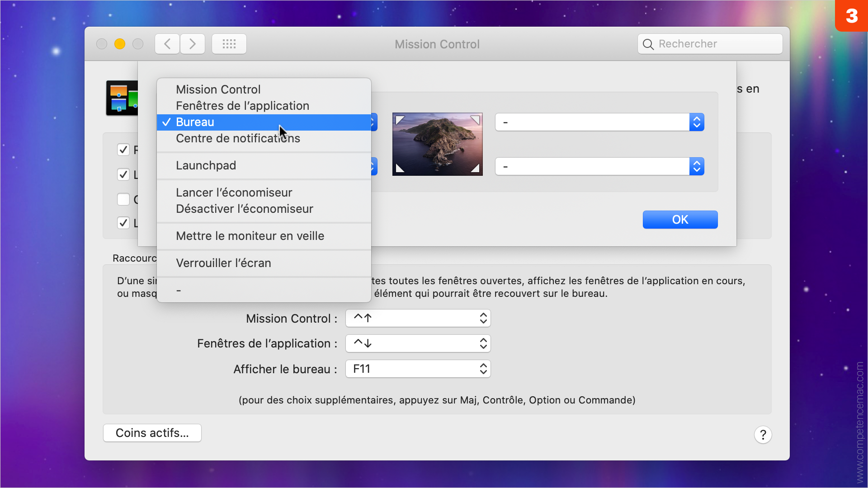The height and width of the screenshot is (488, 868).
Task: Click the Mission Control preference icon
Action: coord(122,98)
